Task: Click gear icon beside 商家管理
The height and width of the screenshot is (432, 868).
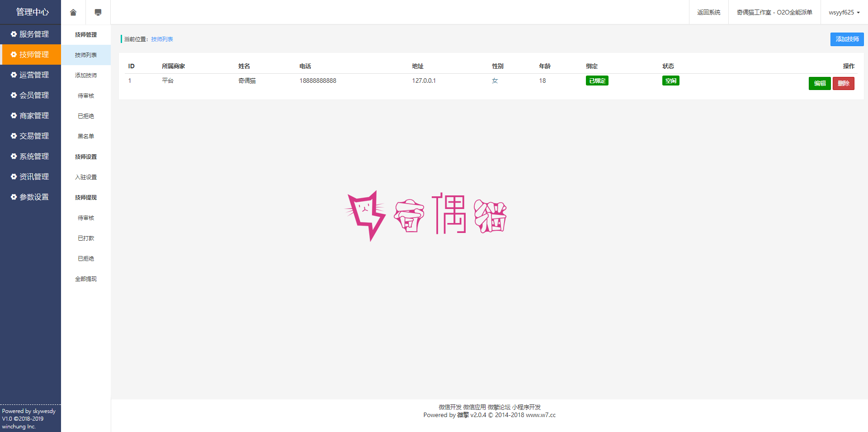Action: [14, 115]
